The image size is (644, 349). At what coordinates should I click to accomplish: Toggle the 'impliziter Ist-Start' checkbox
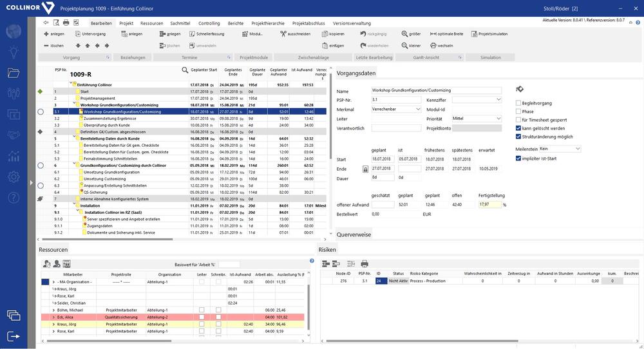pos(518,158)
